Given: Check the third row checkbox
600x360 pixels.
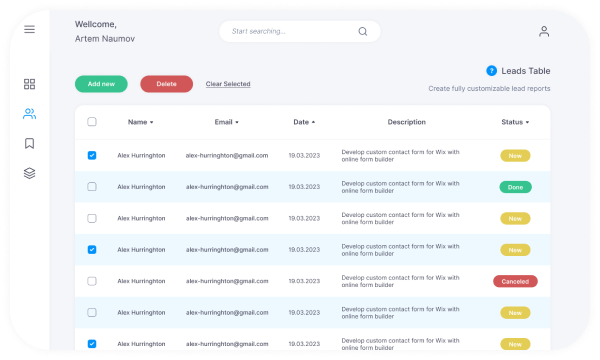Looking at the screenshot, I should click(x=92, y=218).
